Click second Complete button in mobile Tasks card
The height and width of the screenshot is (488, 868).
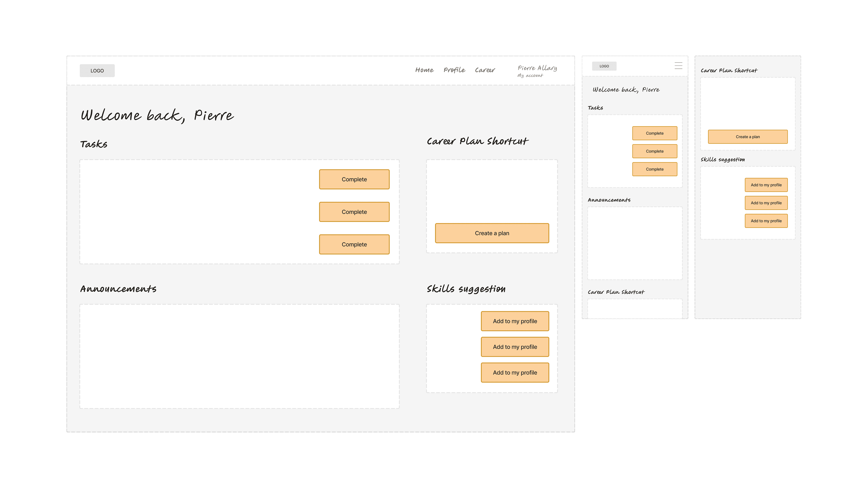[x=655, y=151]
